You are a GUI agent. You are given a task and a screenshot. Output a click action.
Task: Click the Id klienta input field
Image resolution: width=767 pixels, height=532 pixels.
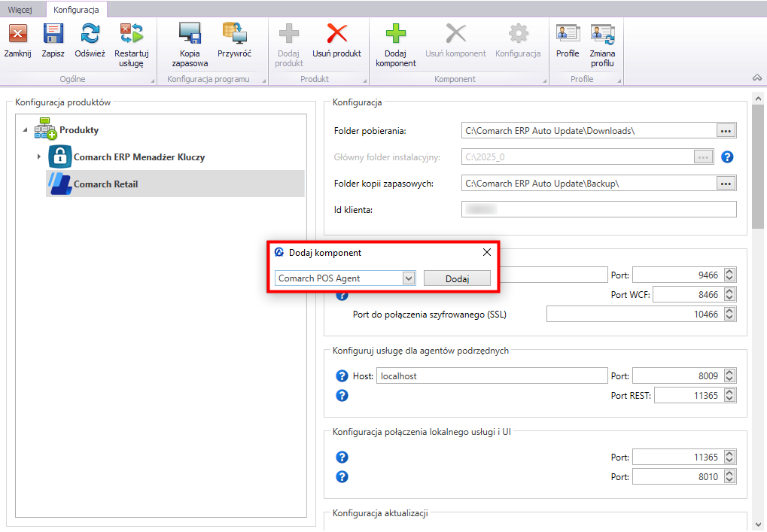tap(598, 209)
